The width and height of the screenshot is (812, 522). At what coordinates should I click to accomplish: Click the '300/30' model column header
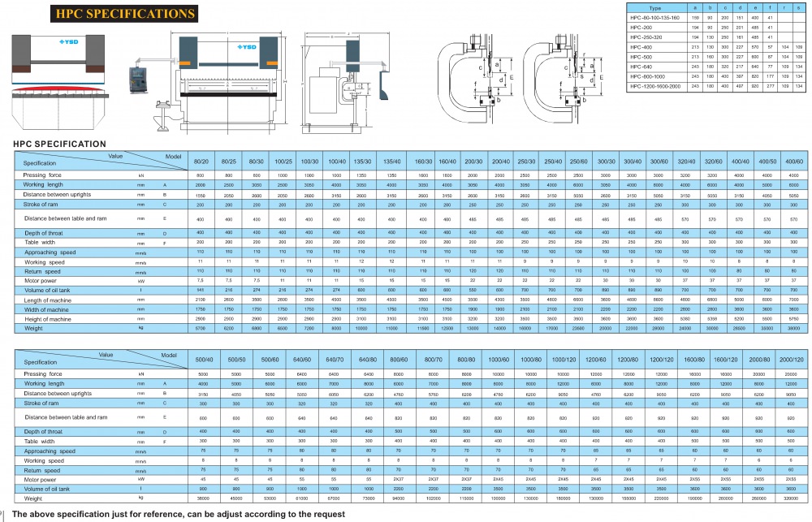607,162
